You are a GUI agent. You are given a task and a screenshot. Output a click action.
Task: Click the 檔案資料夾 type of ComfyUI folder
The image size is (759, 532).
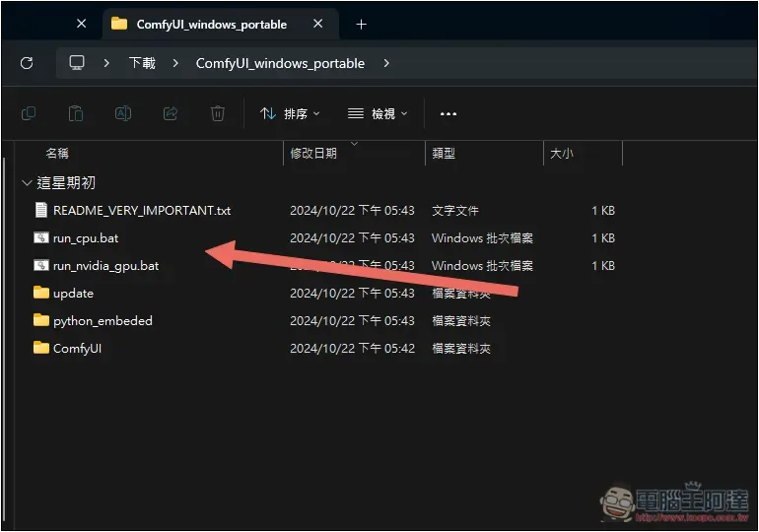(461, 348)
